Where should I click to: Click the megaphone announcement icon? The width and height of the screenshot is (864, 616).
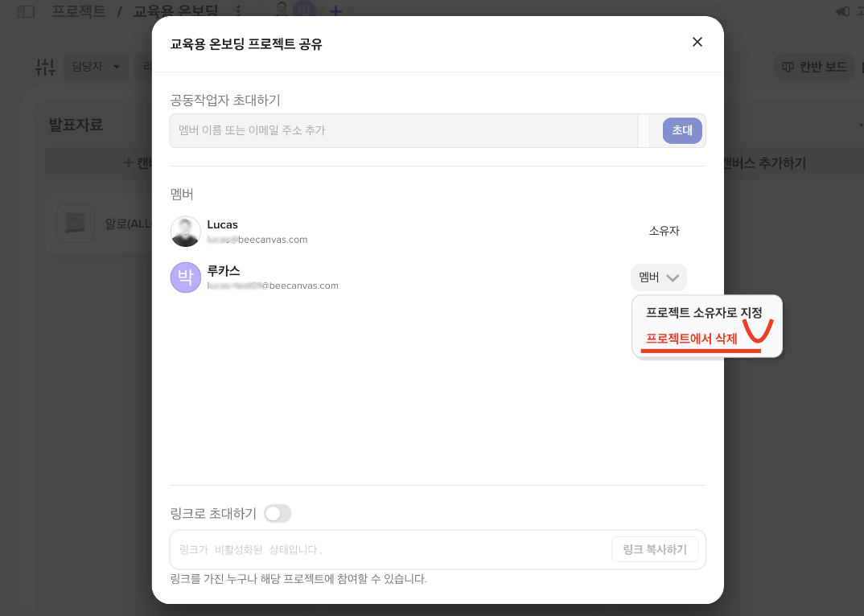click(x=843, y=11)
